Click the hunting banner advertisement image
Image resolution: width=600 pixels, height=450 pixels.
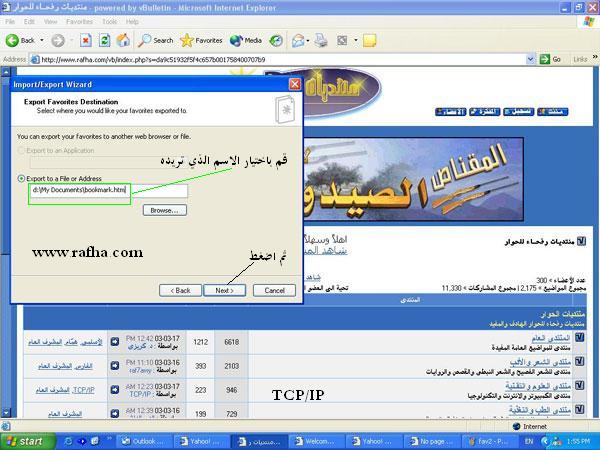coord(414,179)
